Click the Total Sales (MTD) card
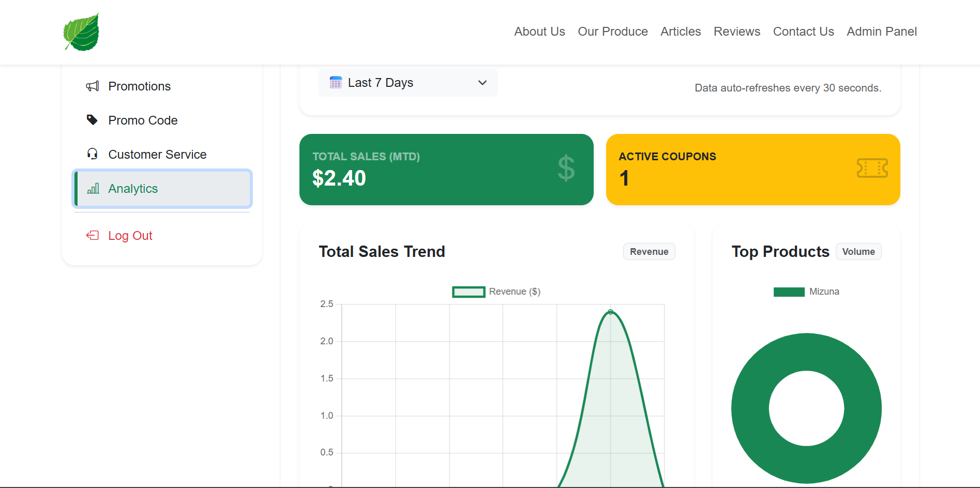The image size is (980, 488). click(x=446, y=170)
